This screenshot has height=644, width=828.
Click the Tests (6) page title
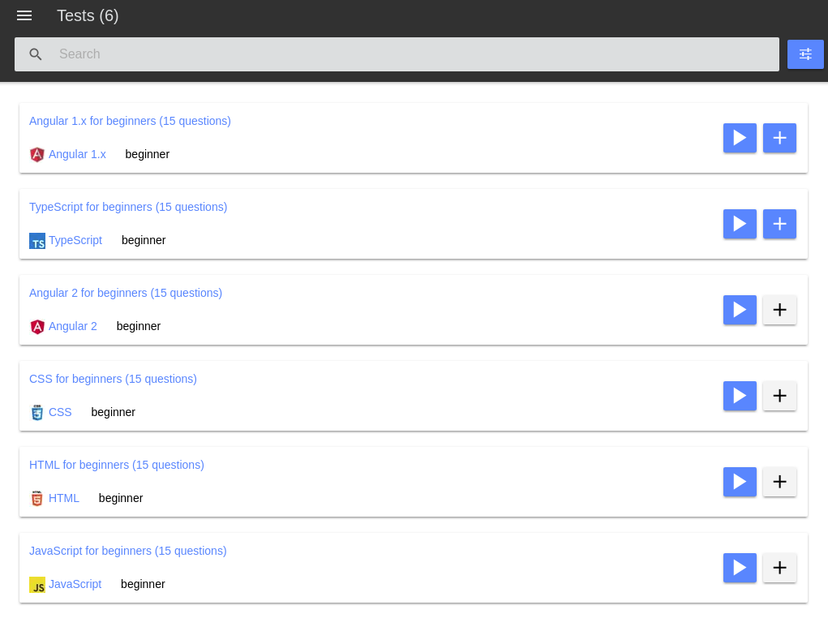[x=88, y=16]
